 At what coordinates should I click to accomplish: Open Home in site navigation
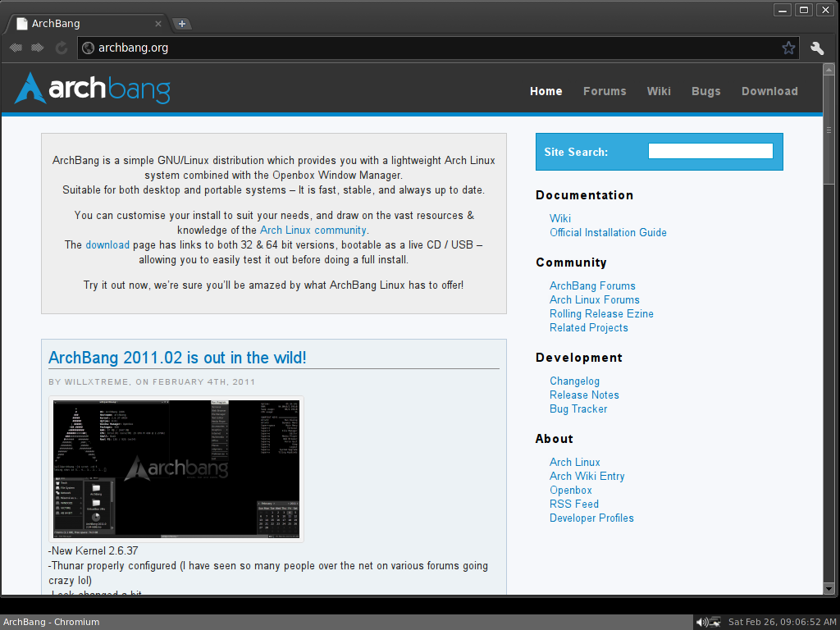coord(546,91)
